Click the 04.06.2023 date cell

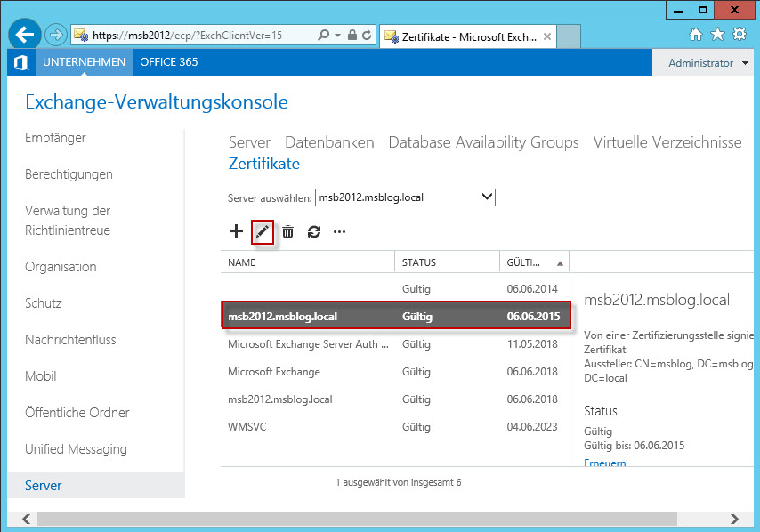[532, 427]
